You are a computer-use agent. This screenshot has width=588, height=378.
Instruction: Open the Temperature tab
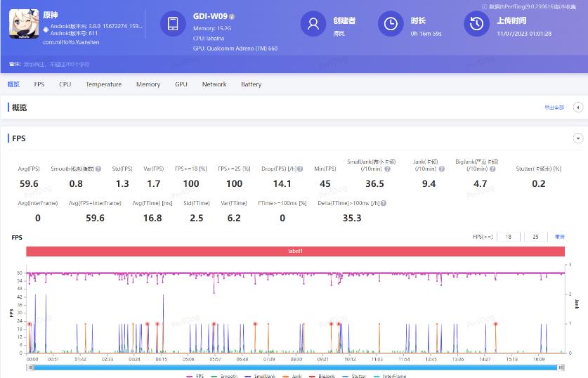(103, 84)
